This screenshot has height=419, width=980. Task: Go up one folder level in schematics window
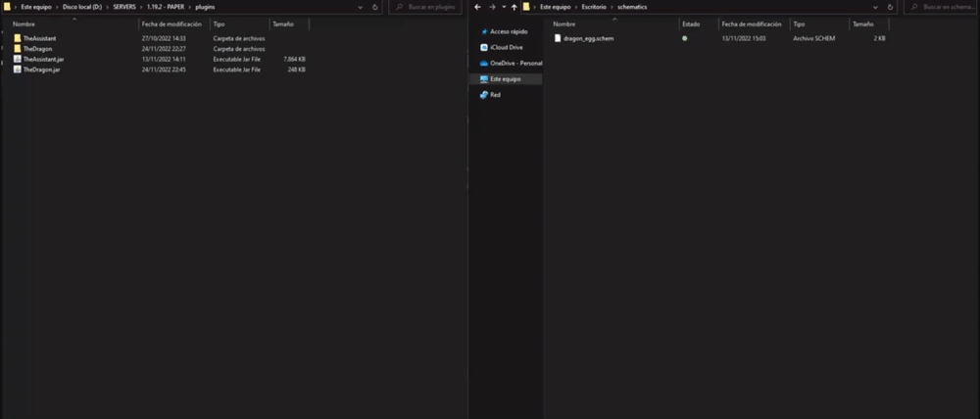pyautogui.click(x=514, y=7)
